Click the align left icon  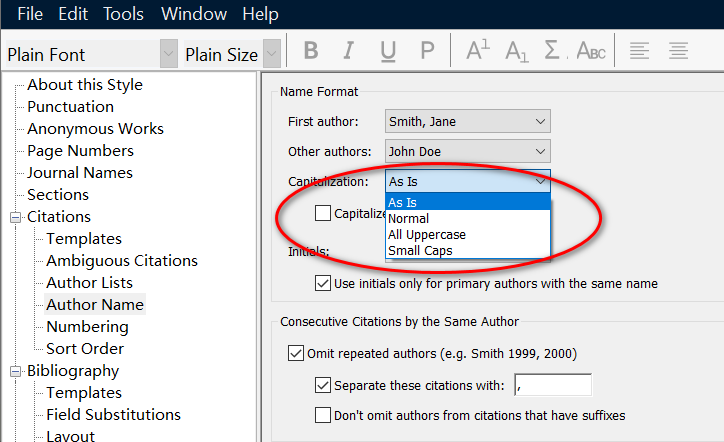pos(640,51)
